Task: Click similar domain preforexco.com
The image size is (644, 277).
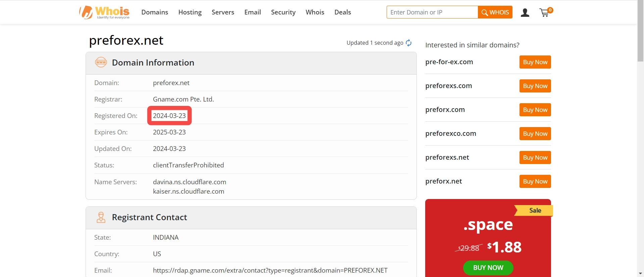Action: click(x=451, y=133)
